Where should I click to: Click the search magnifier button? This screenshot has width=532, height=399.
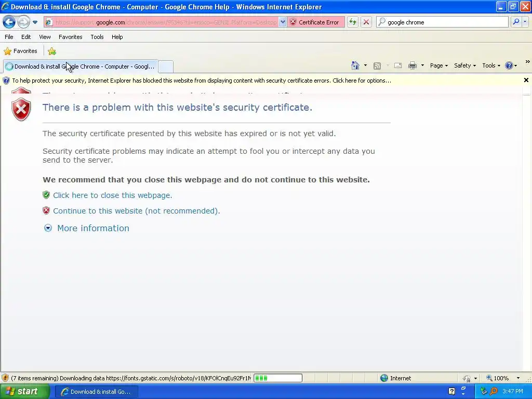click(x=516, y=22)
